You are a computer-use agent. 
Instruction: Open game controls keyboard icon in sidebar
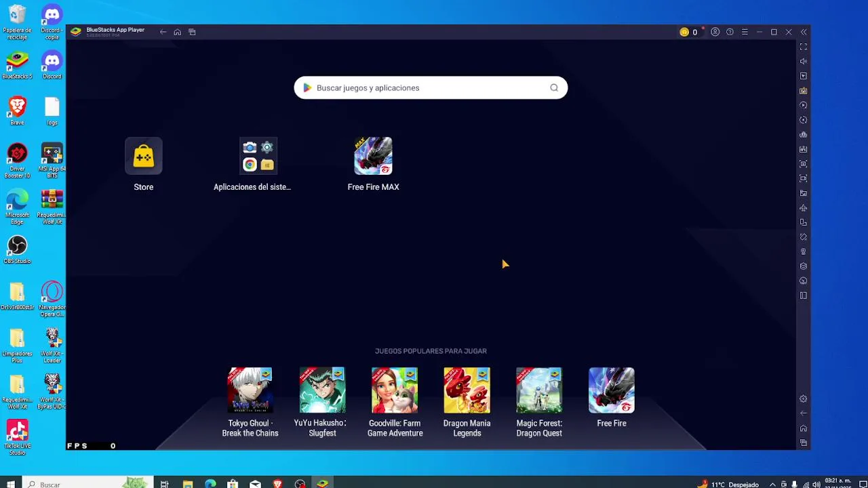pyautogui.click(x=804, y=91)
